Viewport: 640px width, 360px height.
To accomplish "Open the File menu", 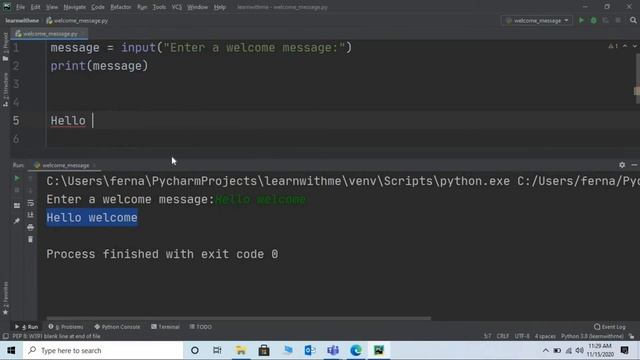I will [x=20, y=7].
